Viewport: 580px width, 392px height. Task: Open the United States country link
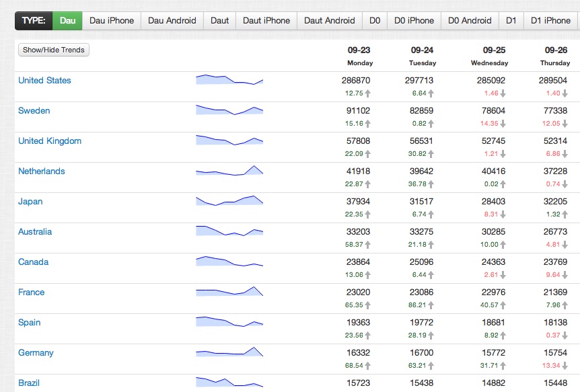[x=44, y=80]
